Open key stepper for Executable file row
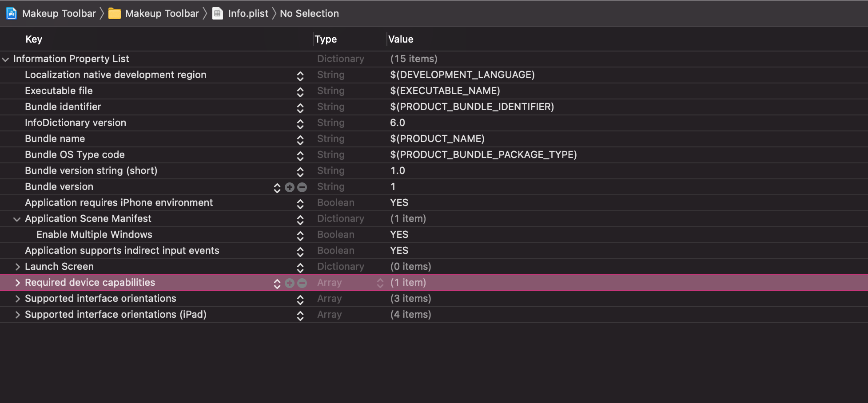 click(300, 92)
